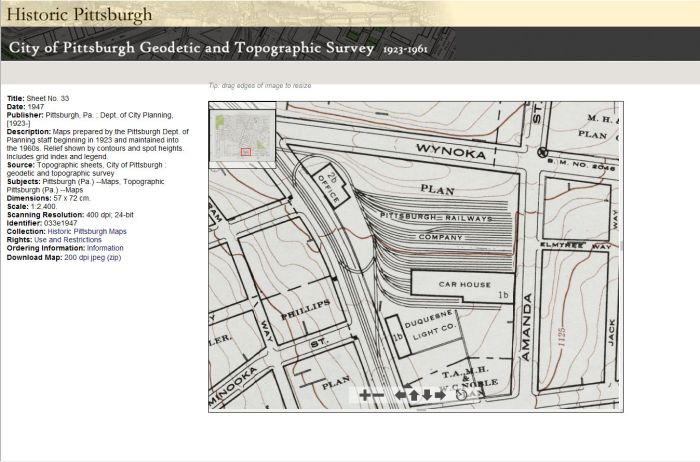Pan map up with up arrow
The image size is (700, 462).
pyautogui.click(x=414, y=395)
